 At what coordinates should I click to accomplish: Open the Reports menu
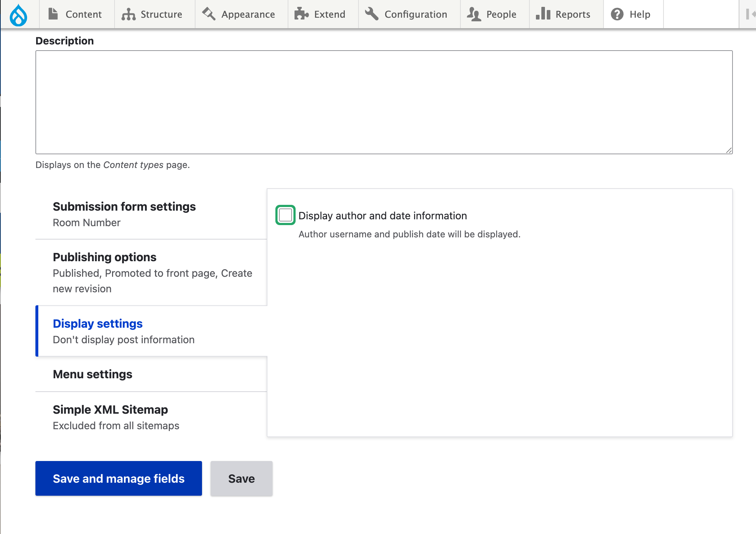pos(566,14)
